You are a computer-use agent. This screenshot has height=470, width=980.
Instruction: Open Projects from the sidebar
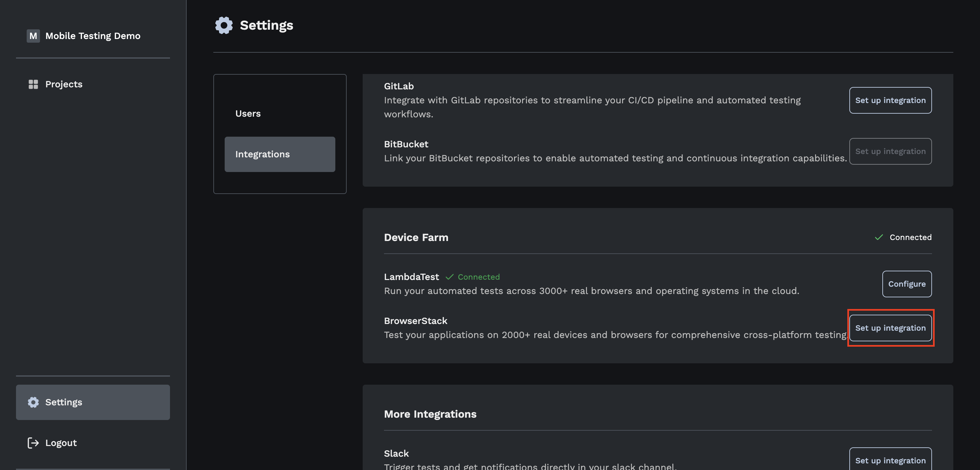64,84
